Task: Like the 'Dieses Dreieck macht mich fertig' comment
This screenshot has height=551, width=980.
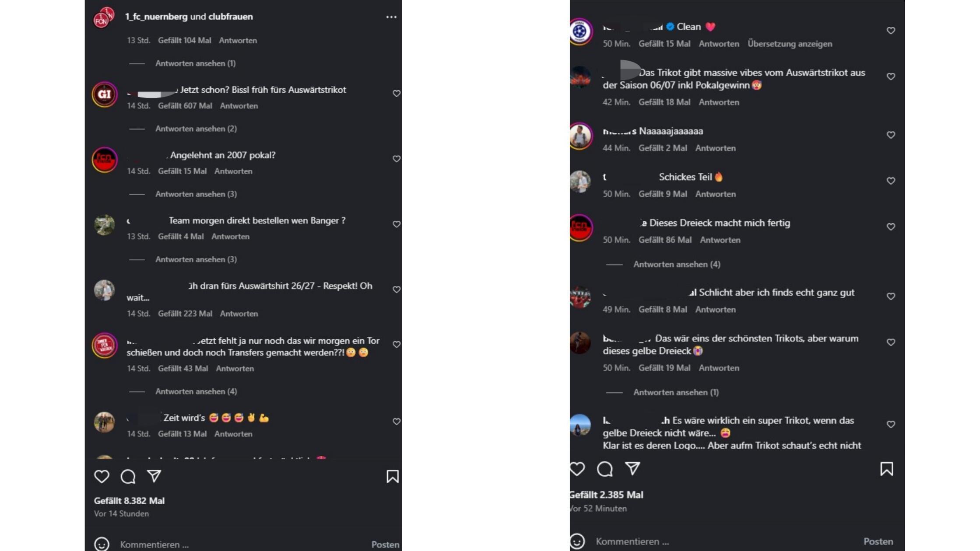Action: point(891,227)
